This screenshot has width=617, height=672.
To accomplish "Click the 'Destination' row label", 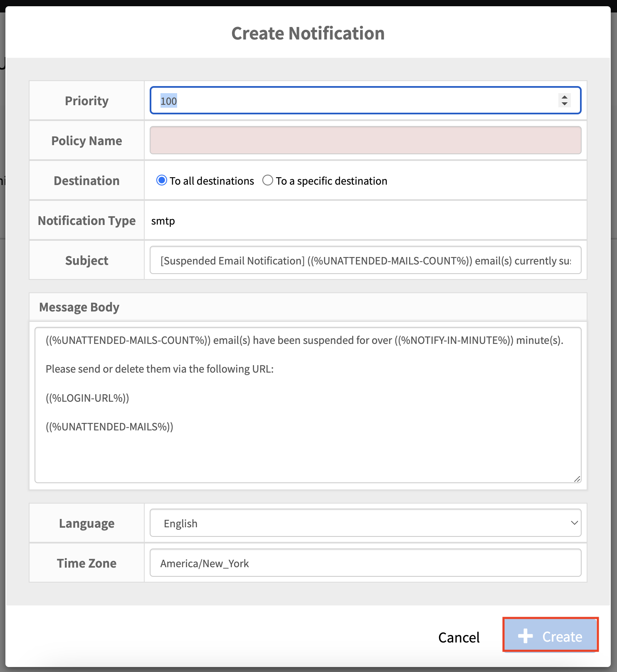I will click(86, 180).
